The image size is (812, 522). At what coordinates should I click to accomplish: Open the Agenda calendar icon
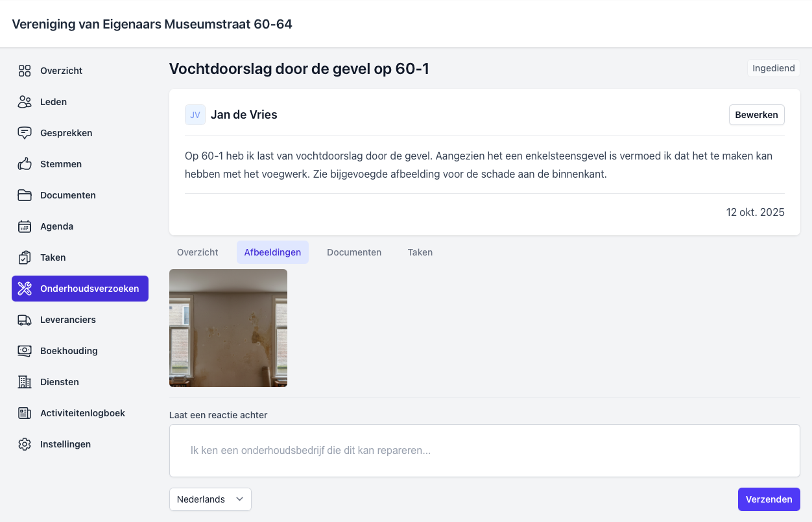25,226
